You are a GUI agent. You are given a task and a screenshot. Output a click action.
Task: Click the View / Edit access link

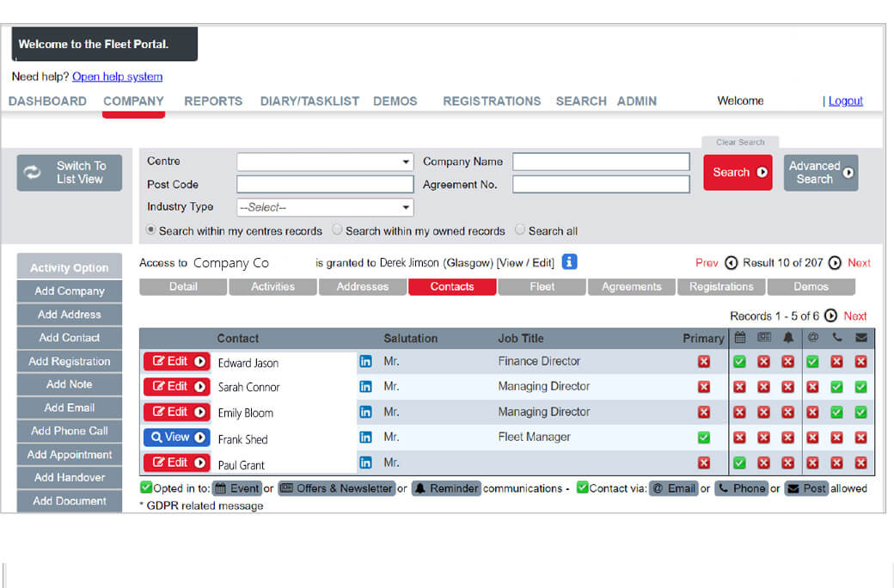pyautogui.click(x=525, y=263)
